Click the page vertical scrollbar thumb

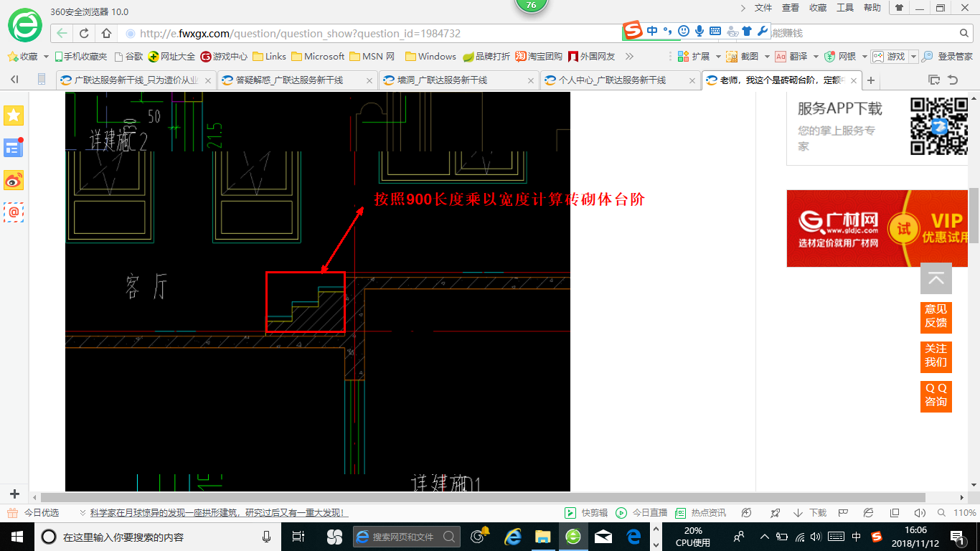point(974,215)
